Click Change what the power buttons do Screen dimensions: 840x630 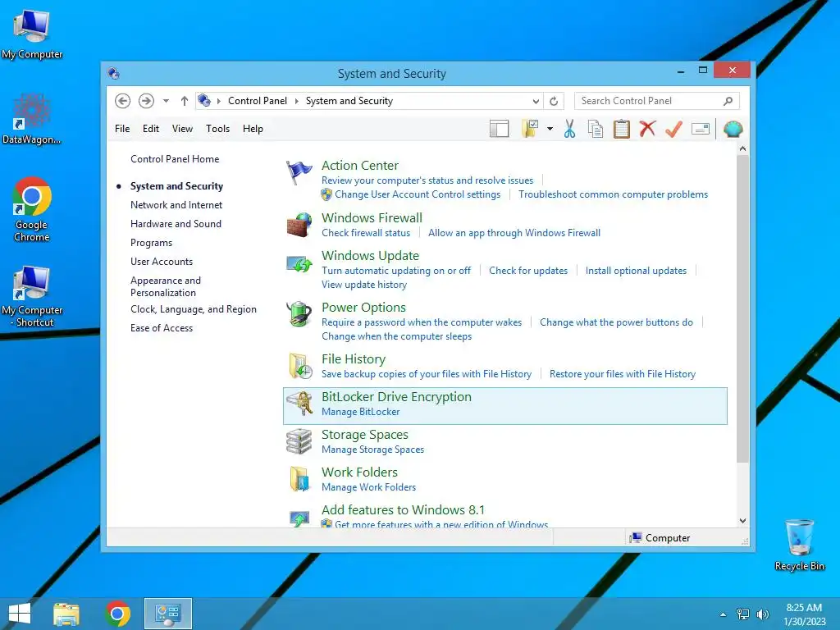pyautogui.click(x=616, y=322)
